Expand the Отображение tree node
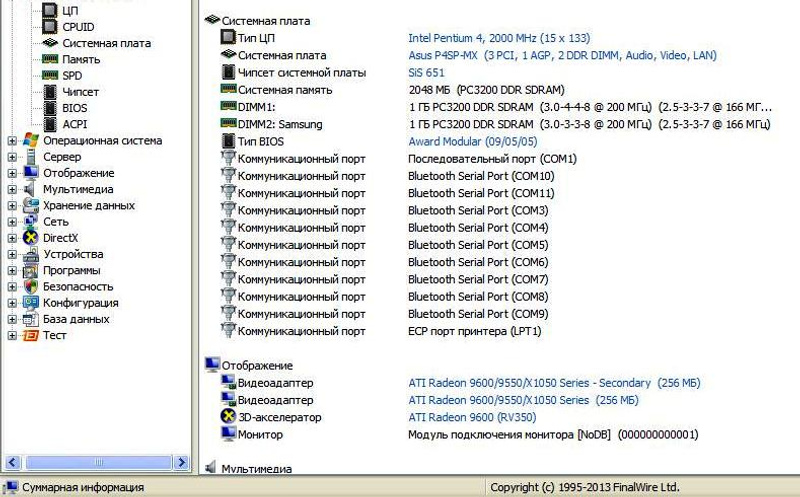The width and height of the screenshot is (800, 497). coord(12,173)
